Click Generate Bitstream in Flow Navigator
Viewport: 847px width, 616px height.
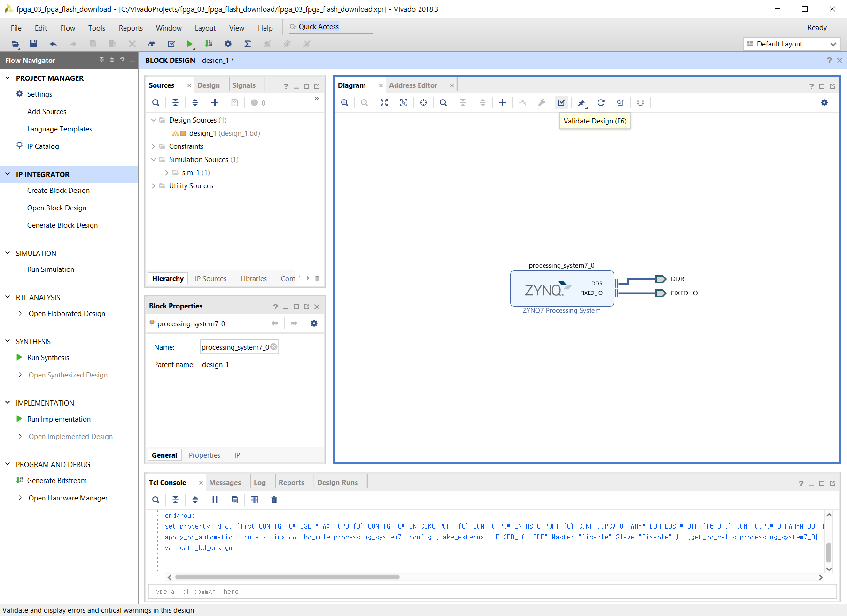(x=57, y=481)
